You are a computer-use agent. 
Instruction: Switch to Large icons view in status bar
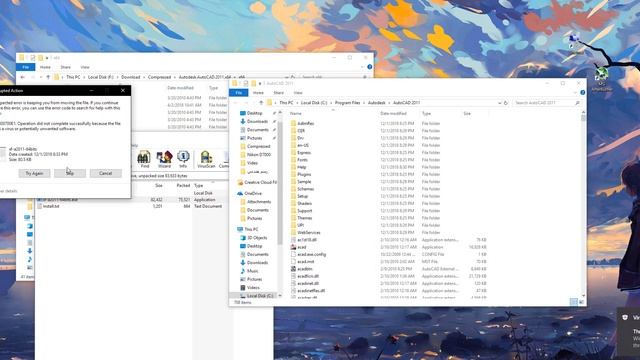(581, 302)
